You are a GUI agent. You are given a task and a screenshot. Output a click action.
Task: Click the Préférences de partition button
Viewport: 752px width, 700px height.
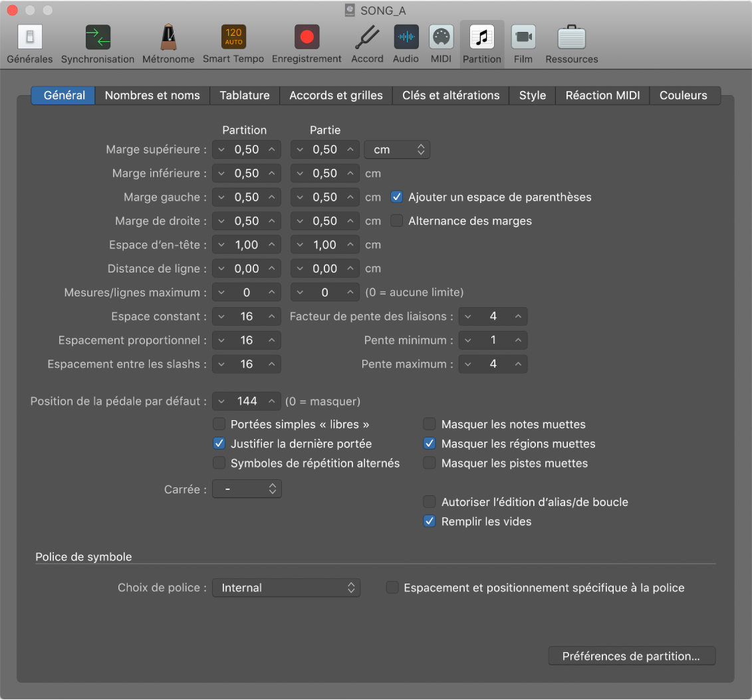click(631, 656)
